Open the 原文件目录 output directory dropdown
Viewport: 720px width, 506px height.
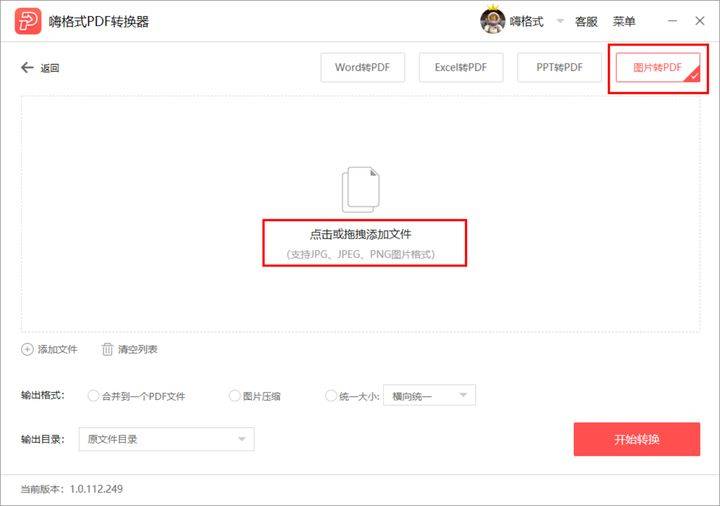click(x=166, y=439)
